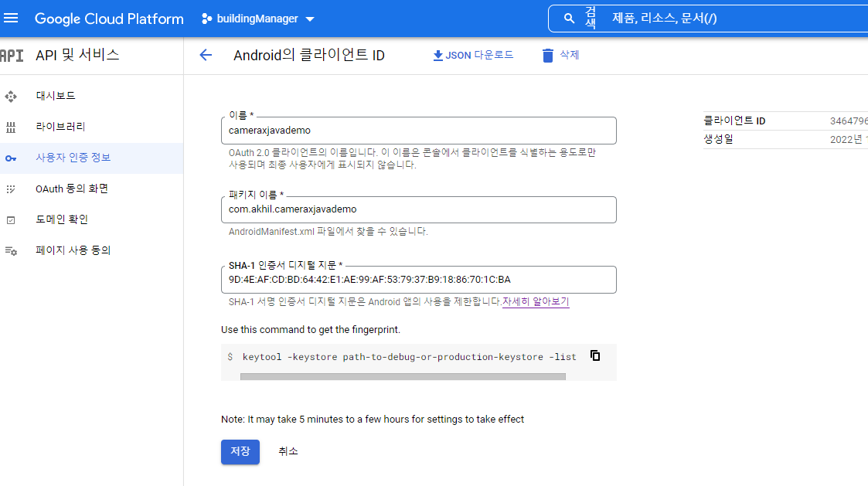Click the domain verification checkbox icon

(x=11, y=220)
